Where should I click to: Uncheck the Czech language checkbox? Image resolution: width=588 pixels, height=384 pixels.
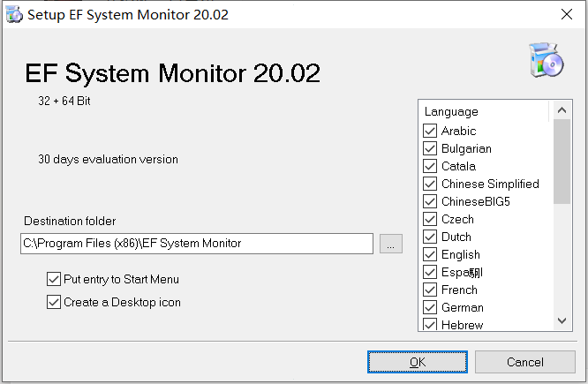(x=430, y=219)
